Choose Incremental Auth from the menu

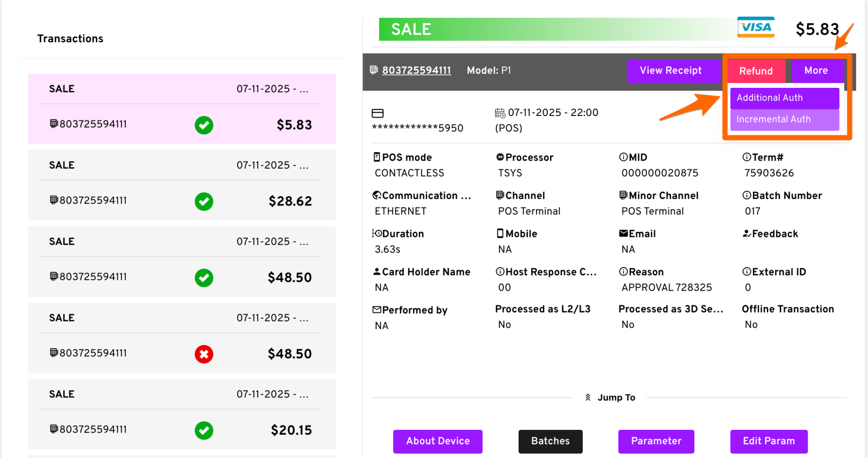784,120
